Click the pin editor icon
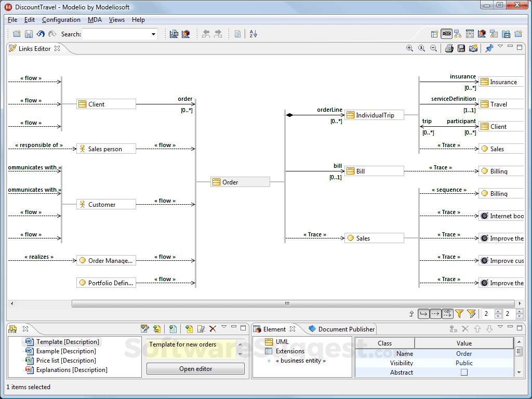The height and width of the screenshot is (399, 532). click(489, 48)
